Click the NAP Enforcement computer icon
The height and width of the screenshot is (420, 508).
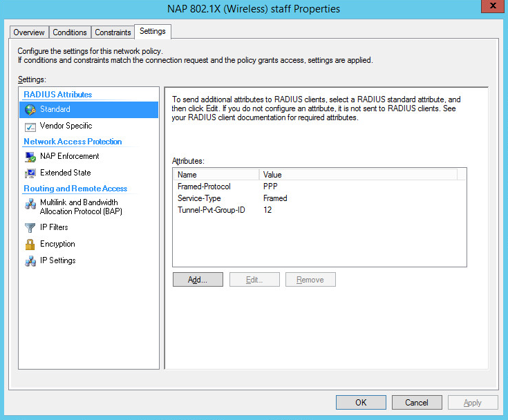click(x=30, y=157)
